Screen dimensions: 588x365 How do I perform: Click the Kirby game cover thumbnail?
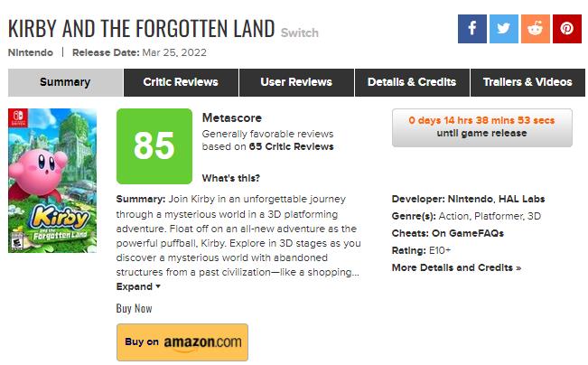tap(40, 181)
